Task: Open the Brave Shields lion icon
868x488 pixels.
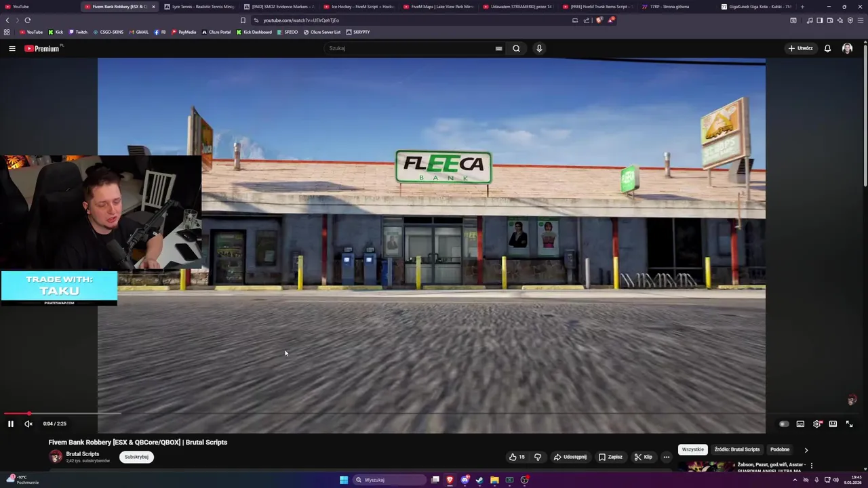Action: click(x=599, y=20)
